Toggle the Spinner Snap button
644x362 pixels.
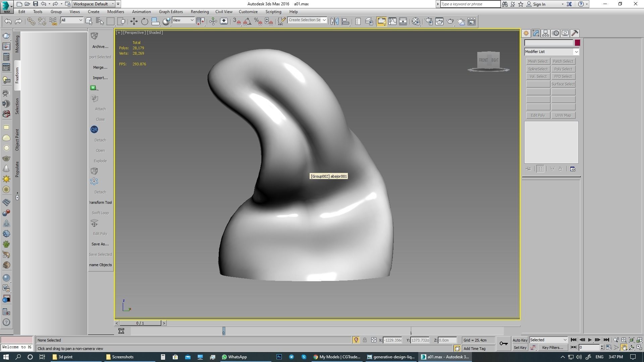click(269, 21)
